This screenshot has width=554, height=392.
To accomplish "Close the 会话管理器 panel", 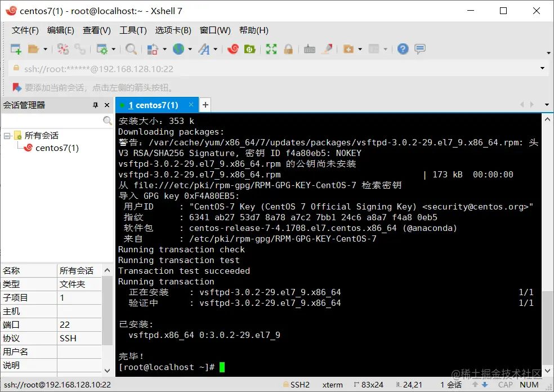I will 107,105.
